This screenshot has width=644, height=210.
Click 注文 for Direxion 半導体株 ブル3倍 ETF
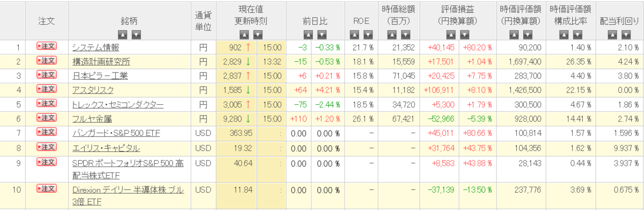click(46, 189)
